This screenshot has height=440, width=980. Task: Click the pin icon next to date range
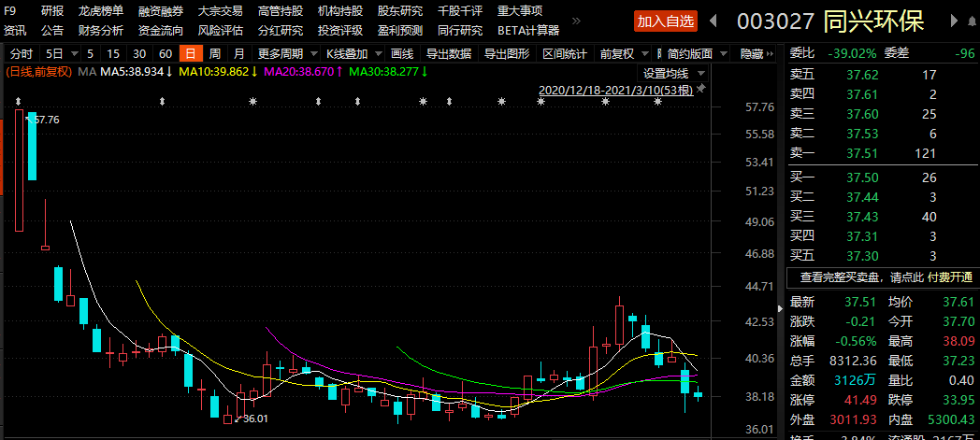point(701,89)
